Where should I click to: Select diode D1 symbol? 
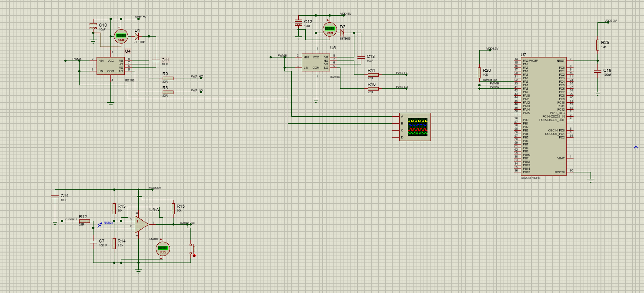[137, 37]
